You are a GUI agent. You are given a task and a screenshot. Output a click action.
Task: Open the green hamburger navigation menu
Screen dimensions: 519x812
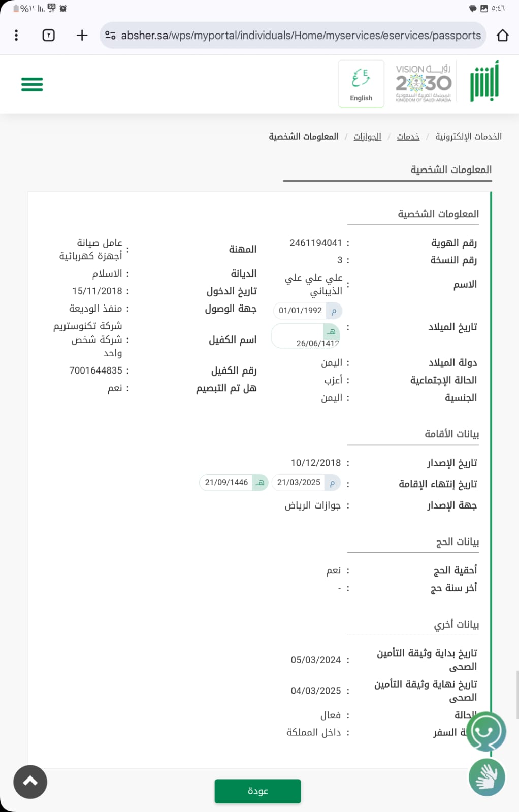click(x=32, y=84)
